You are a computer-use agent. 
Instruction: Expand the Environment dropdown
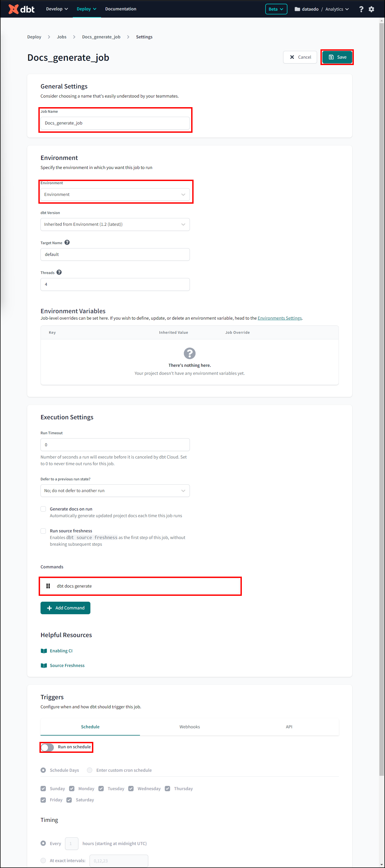pos(115,194)
